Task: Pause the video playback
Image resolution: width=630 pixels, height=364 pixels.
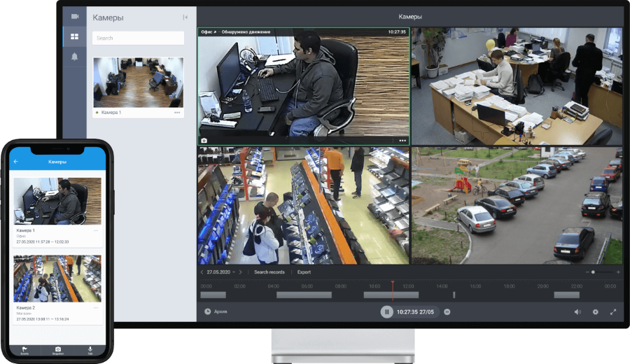Action: (x=386, y=311)
